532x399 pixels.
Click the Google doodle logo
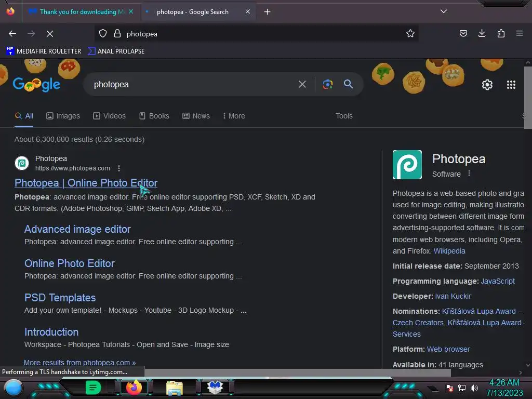pyautogui.click(x=36, y=85)
